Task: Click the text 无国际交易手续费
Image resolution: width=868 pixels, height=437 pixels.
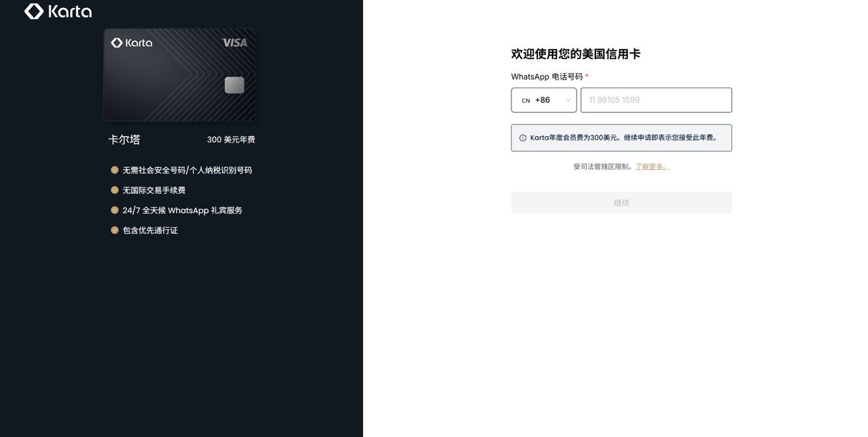Action: pyautogui.click(x=154, y=190)
